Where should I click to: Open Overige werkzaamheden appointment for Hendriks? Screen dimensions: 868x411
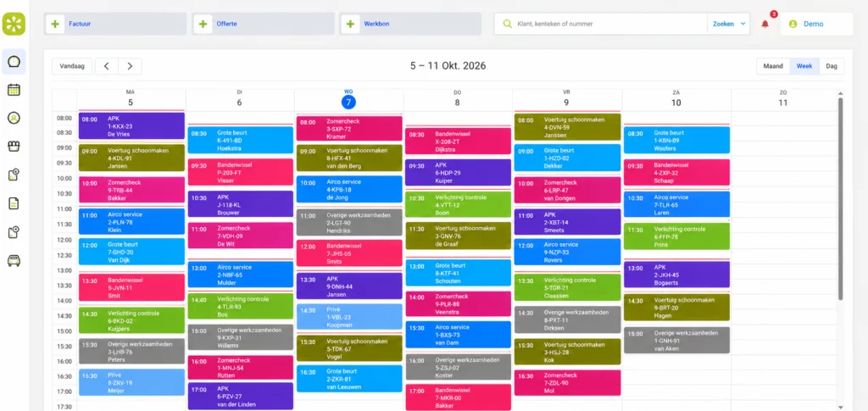(x=349, y=223)
